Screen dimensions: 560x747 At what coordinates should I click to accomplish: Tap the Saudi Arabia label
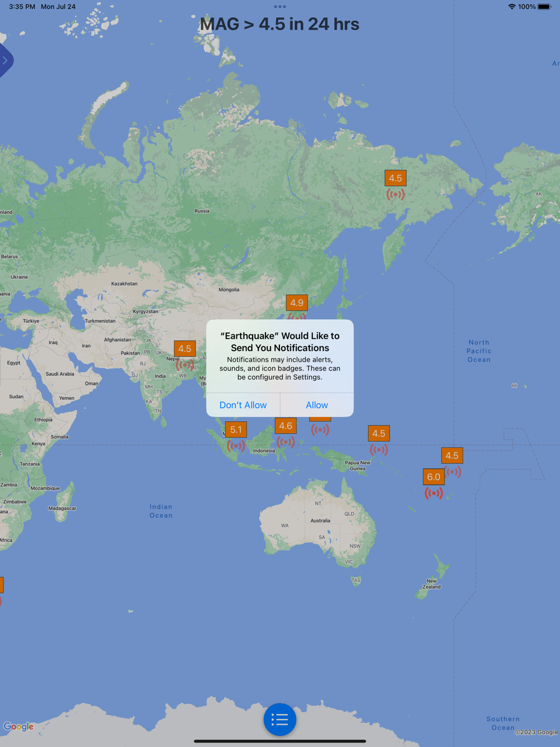[x=60, y=374]
